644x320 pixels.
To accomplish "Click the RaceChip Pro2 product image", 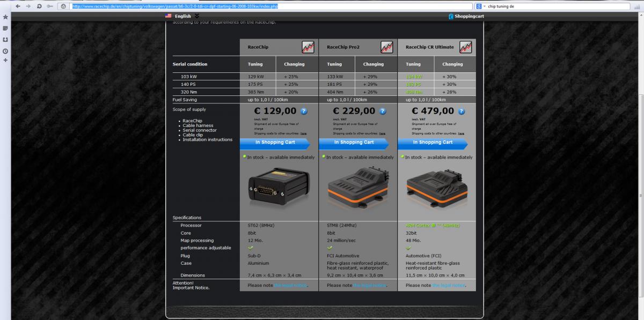I will 358,188.
